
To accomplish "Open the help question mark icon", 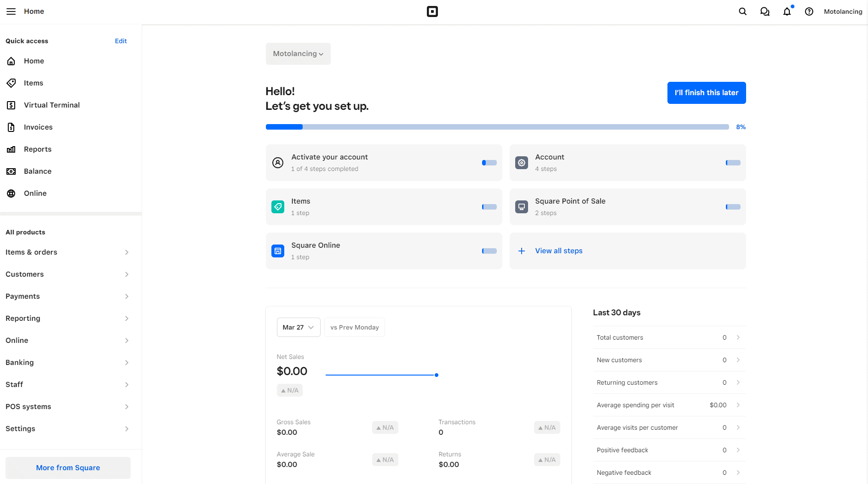I will tap(809, 11).
